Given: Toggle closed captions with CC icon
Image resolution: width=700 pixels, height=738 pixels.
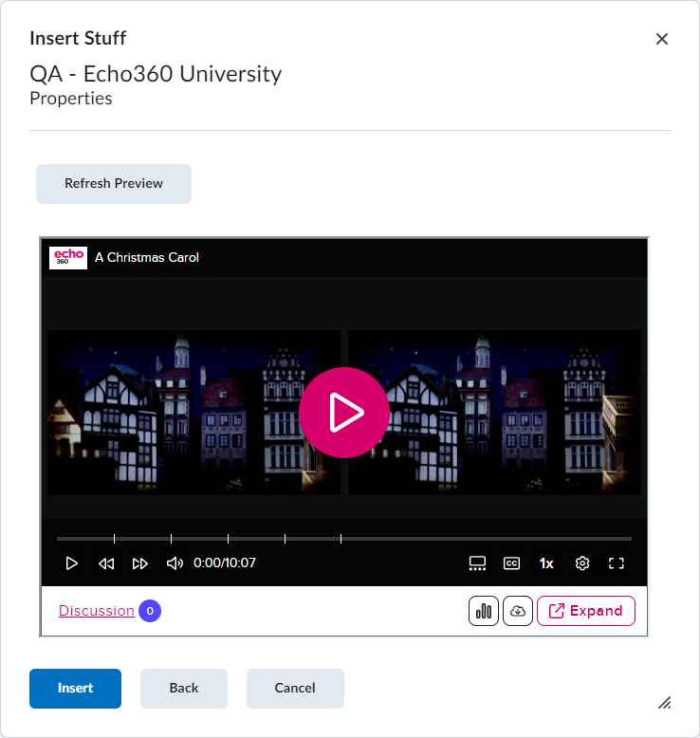Looking at the screenshot, I should [x=511, y=563].
